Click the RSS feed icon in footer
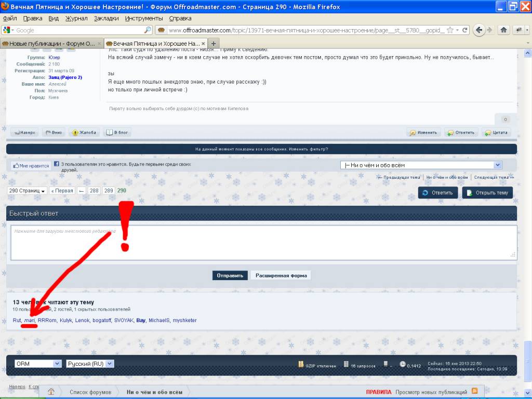Screen dimensions: 532x399 pos(474,391)
